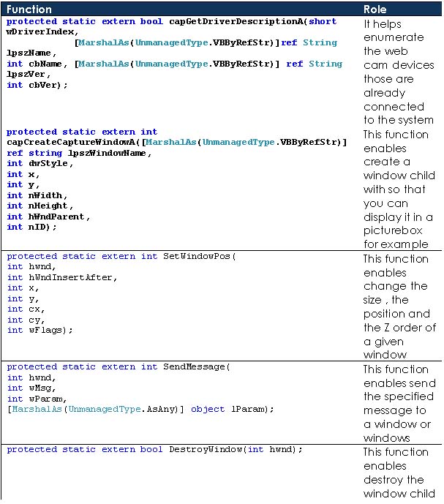The width and height of the screenshot is (444, 504).
Task: Click 'a window or' role text
Action: [x=397, y=424]
